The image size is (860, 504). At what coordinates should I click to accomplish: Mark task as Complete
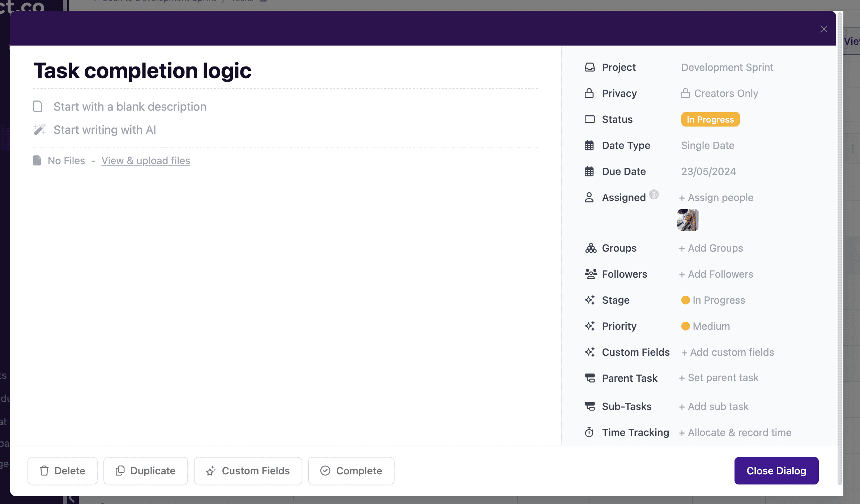[351, 471]
